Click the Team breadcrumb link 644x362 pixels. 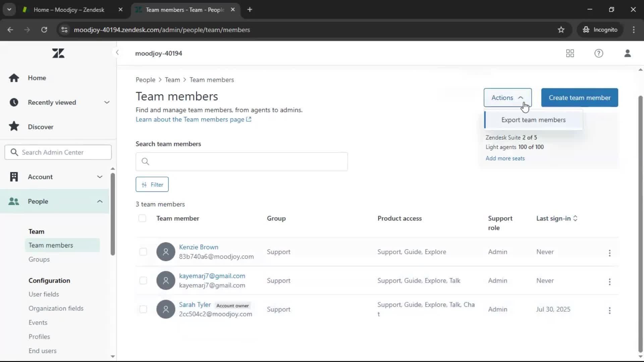click(x=172, y=80)
